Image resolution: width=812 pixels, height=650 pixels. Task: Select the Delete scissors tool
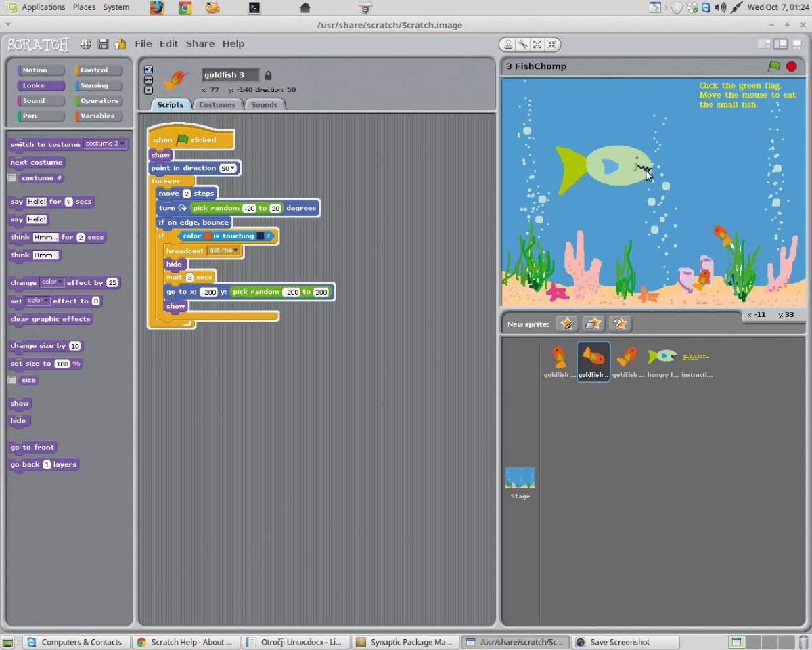(523, 45)
